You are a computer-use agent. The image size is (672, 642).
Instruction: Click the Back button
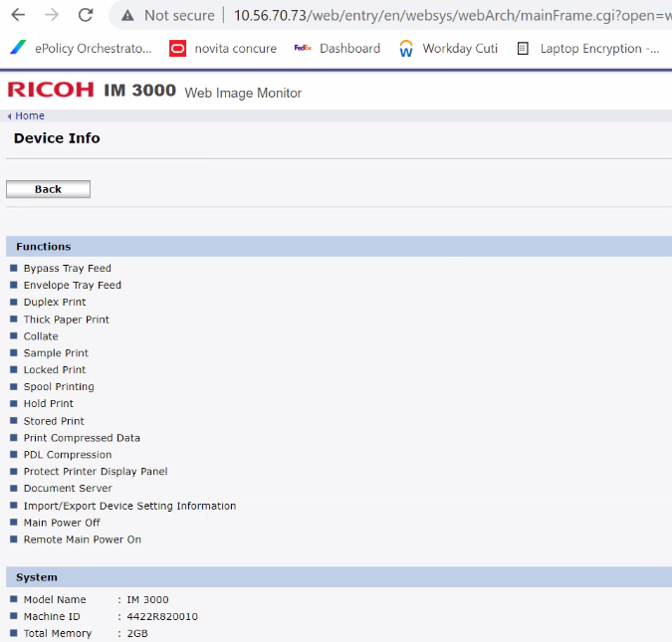point(48,189)
